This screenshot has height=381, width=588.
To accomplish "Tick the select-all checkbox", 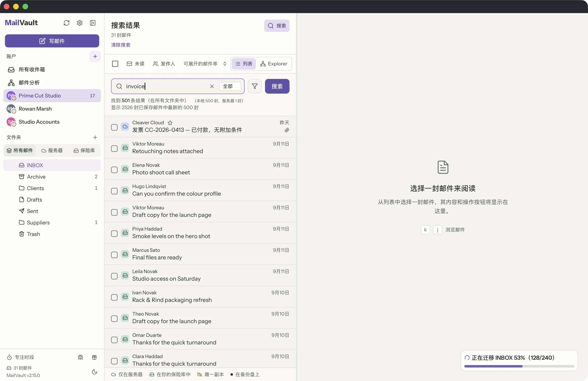I will pyautogui.click(x=115, y=64).
